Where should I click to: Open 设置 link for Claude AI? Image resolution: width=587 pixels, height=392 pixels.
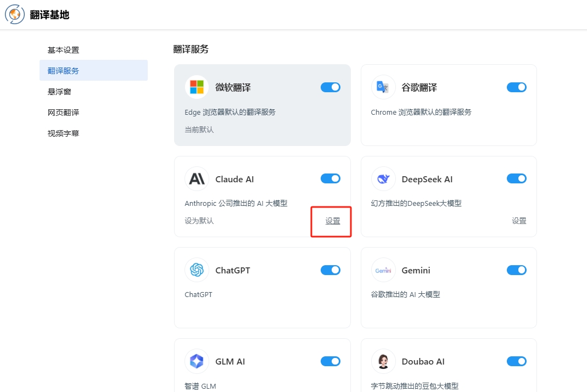[x=332, y=221]
